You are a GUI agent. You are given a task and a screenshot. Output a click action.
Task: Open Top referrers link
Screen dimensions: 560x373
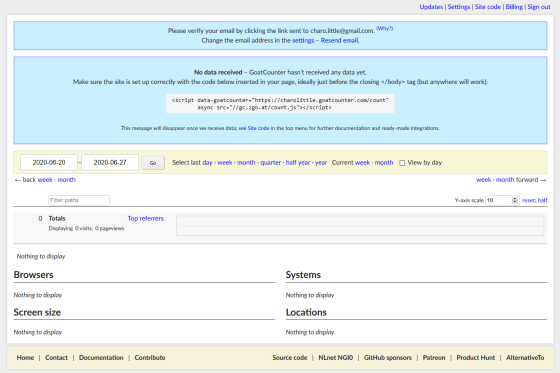coord(146,218)
